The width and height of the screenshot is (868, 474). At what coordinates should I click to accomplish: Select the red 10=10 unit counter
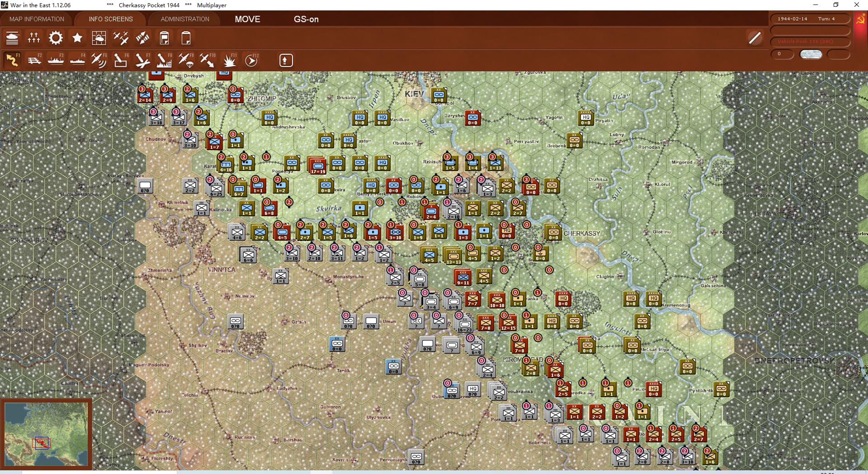click(x=496, y=300)
